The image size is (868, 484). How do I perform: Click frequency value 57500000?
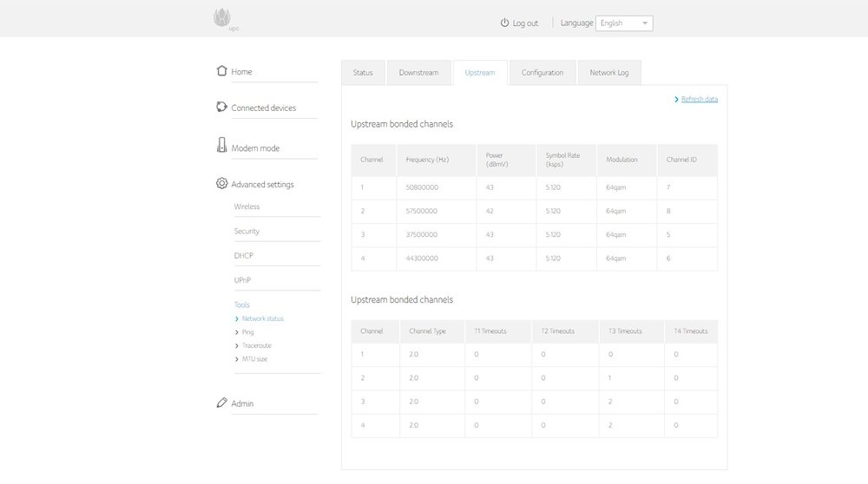coord(421,212)
